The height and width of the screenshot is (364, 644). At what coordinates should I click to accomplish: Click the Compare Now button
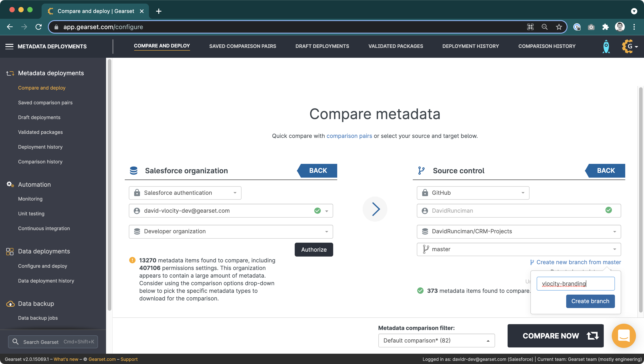(555, 336)
